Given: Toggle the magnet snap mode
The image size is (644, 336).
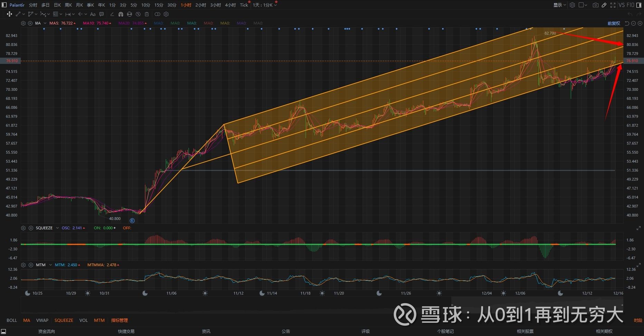Looking at the screenshot, I should [121, 14].
